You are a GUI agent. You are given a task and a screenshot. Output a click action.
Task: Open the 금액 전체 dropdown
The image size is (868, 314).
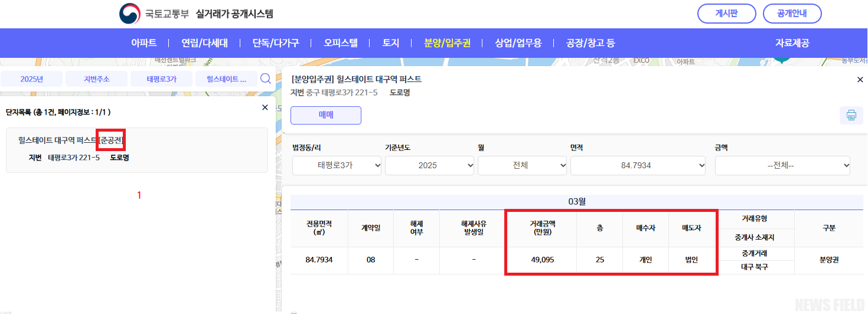(782, 165)
